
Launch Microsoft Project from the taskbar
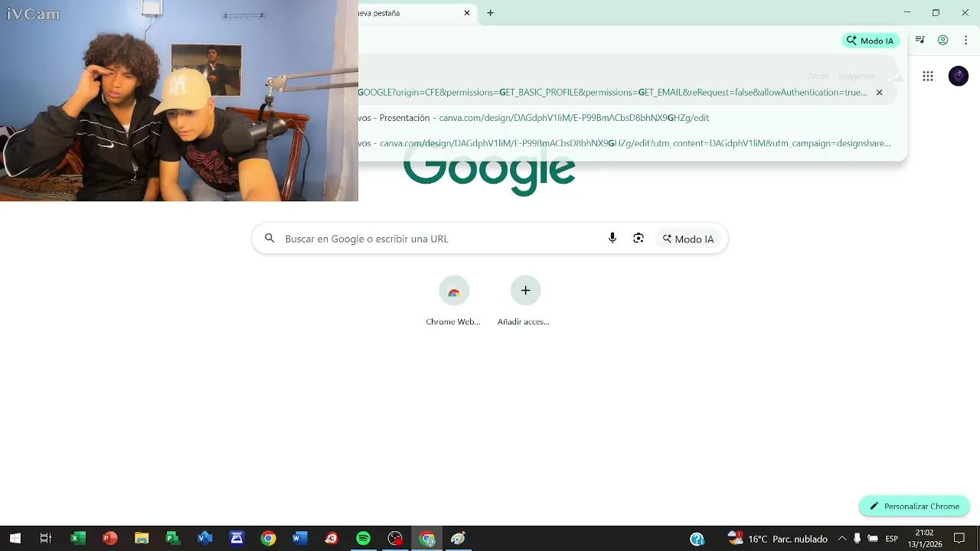coord(173,539)
